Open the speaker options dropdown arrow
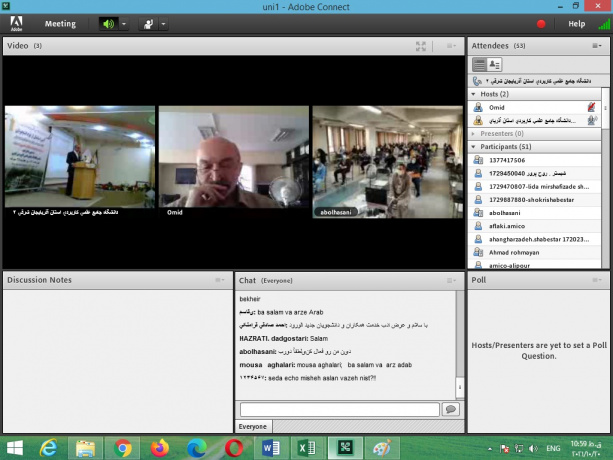The height and width of the screenshot is (460, 613). pyautogui.click(x=124, y=23)
